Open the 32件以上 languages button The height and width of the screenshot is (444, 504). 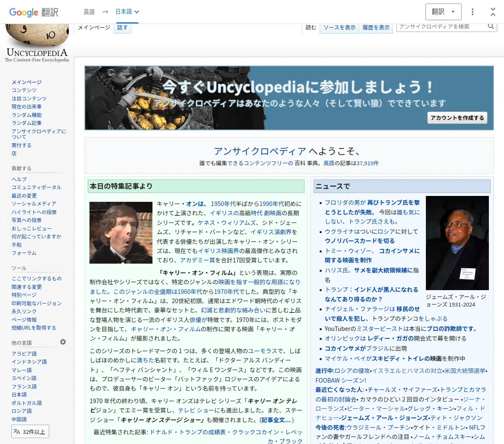point(30,431)
